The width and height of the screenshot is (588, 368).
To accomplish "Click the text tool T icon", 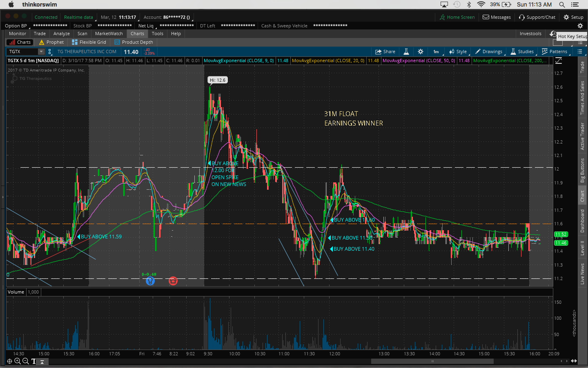I will [33, 361].
